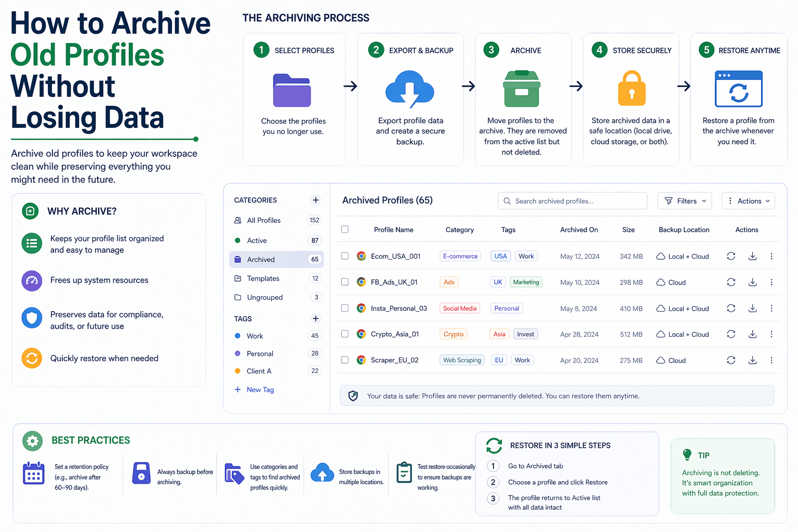Click the New Tag link
The height and width of the screenshot is (532, 798).
click(254, 390)
